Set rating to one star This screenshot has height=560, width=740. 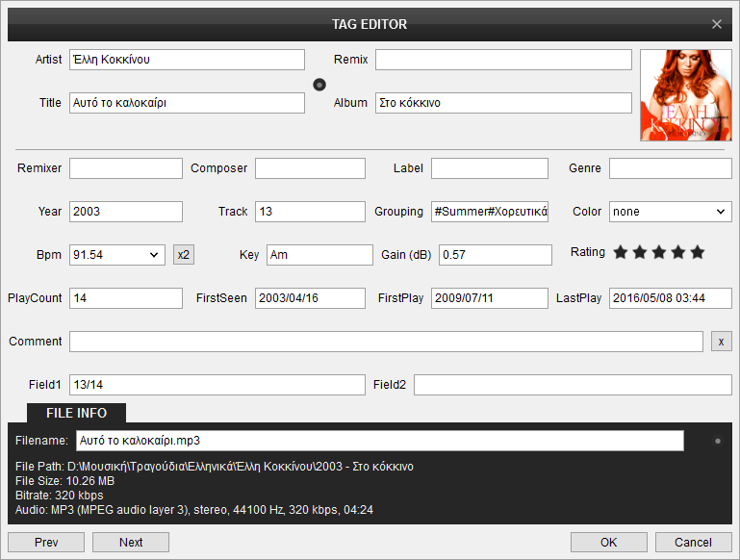621,253
